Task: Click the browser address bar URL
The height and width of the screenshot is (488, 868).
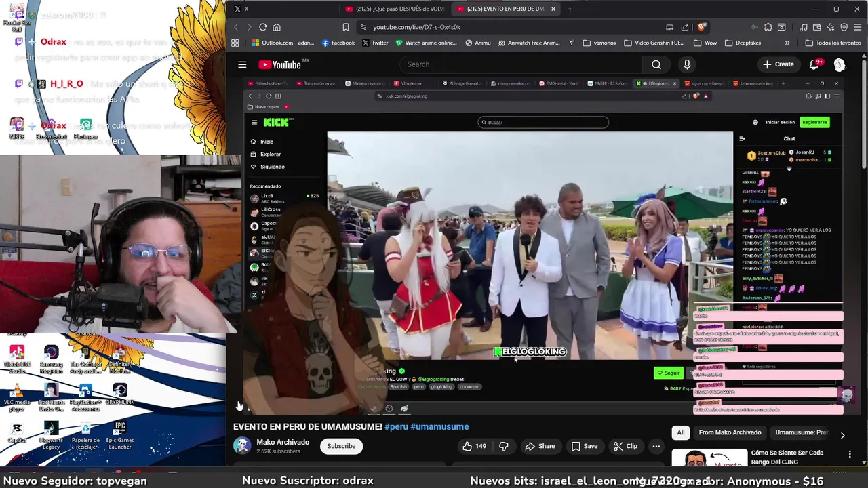Action: [x=416, y=27]
